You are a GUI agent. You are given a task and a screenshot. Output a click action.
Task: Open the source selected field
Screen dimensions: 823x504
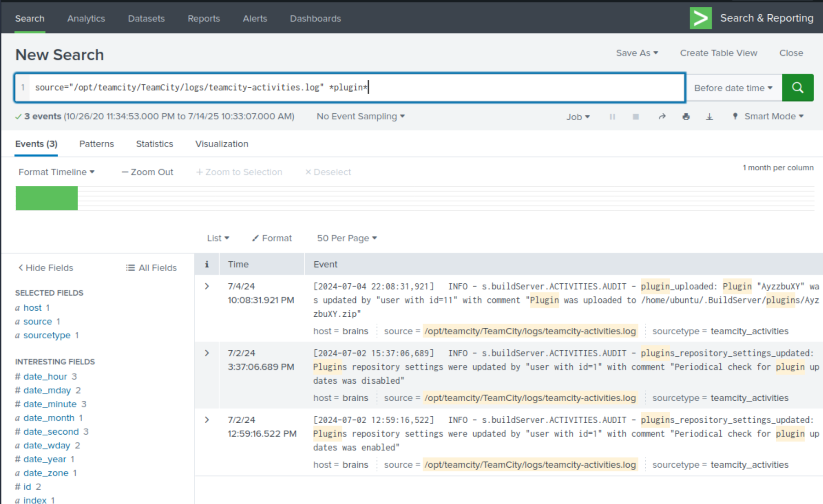point(38,322)
